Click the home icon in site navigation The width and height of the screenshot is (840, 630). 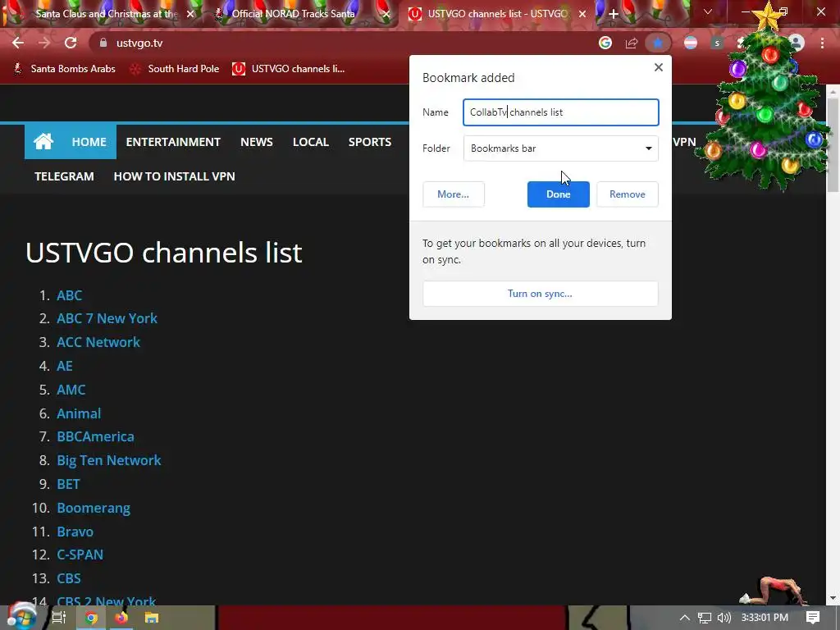pyautogui.click(x=43, y=141)
